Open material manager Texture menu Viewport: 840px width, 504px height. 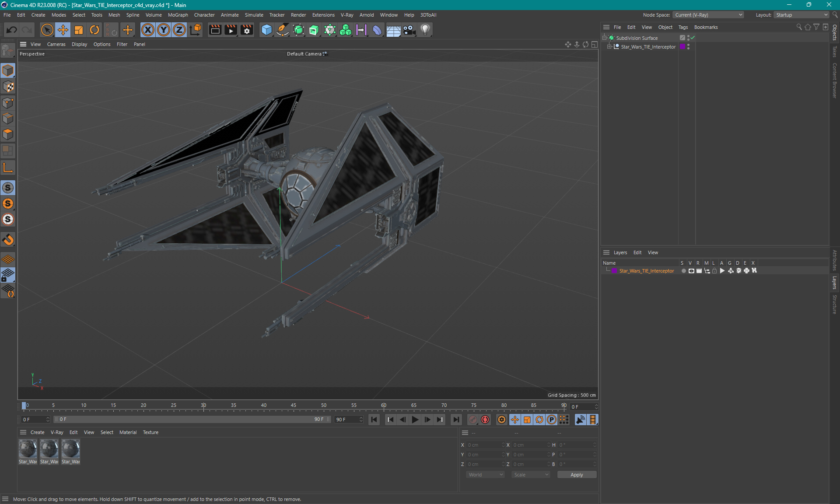point(150,432)
